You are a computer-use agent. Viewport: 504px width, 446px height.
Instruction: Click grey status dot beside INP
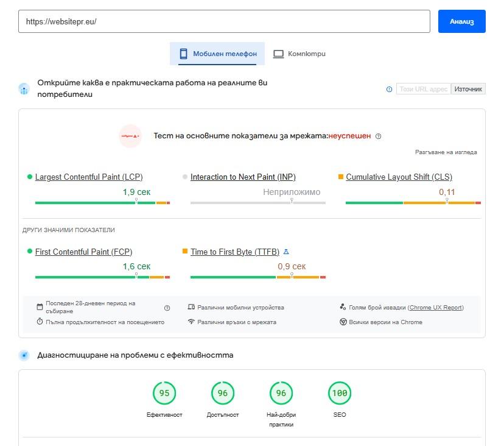coord(185,177)
